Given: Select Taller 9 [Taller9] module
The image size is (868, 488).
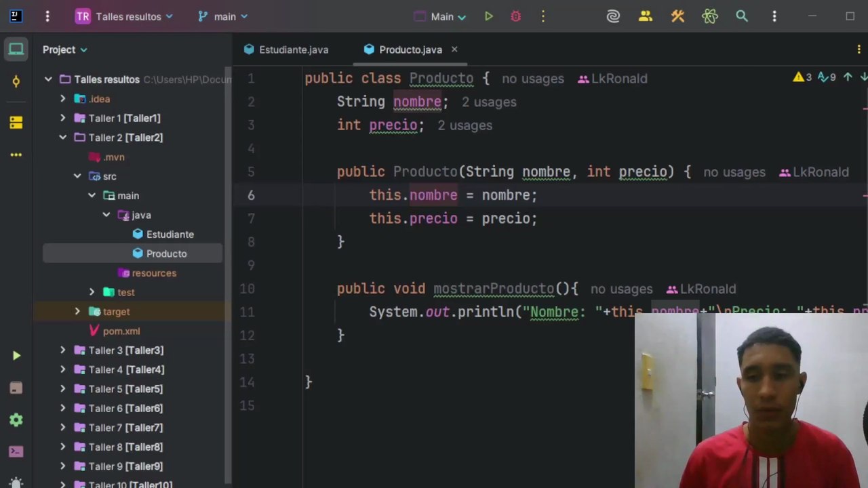Looking at the screenshot, I should click(118, 466).
